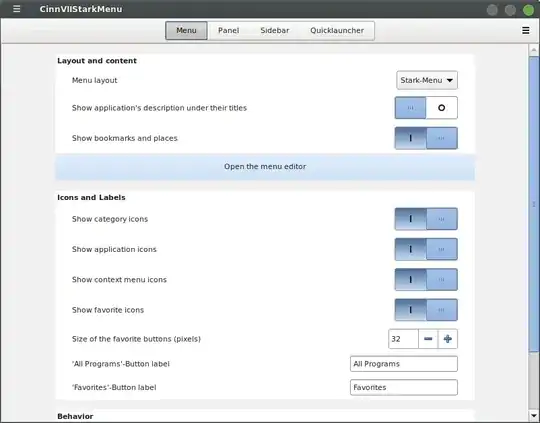Toggle Show context menu icons switch
540x423 pixels.
click(426, 279)
